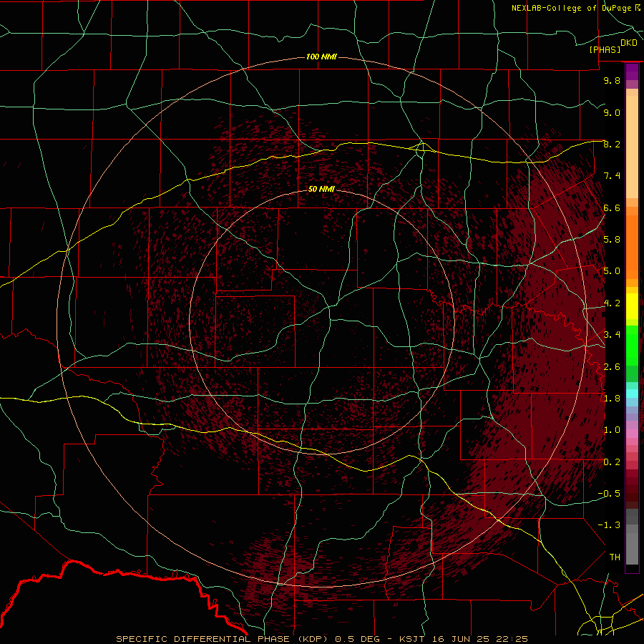Select the purple swatch atop the color bar
644x644 pixels.
click(x=632, y=72)
